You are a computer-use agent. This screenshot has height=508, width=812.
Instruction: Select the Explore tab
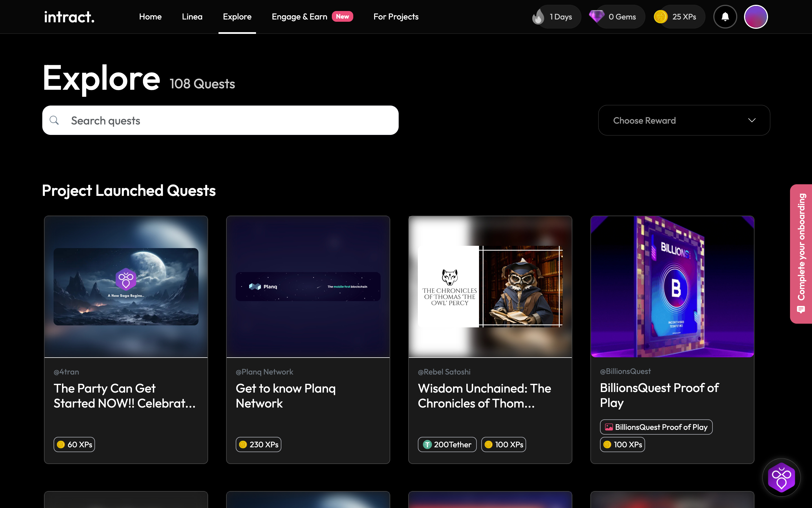[x=237, y=17]
